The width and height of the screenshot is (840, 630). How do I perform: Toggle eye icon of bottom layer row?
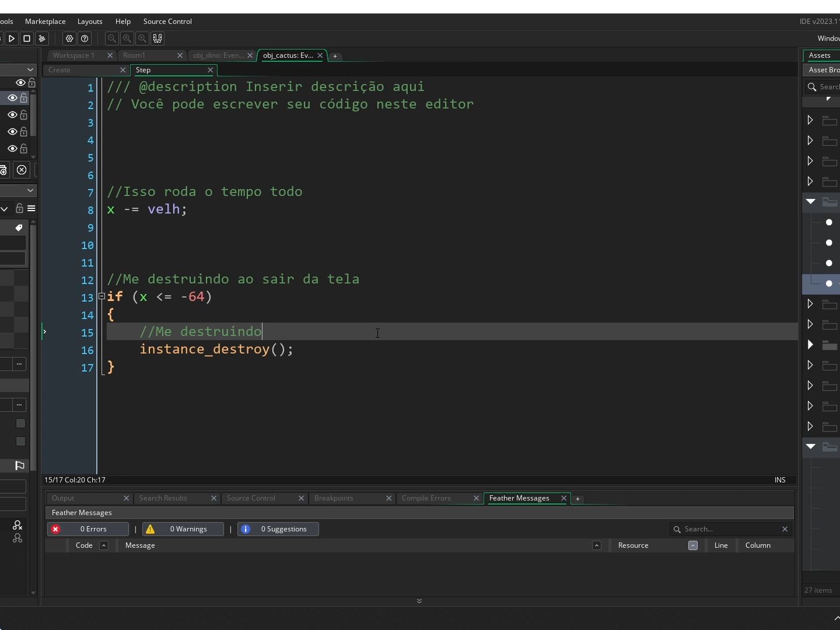12,149
